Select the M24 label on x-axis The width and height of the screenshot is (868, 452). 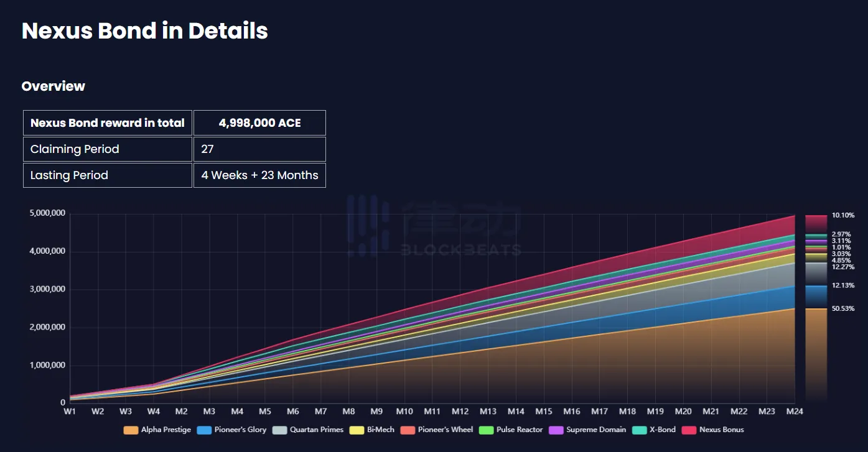coord(794,412)
